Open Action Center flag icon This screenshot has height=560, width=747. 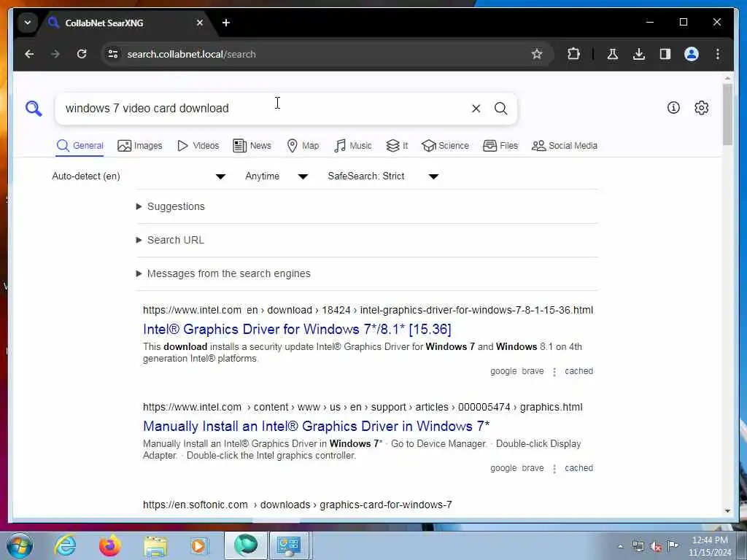click(673, 545)
